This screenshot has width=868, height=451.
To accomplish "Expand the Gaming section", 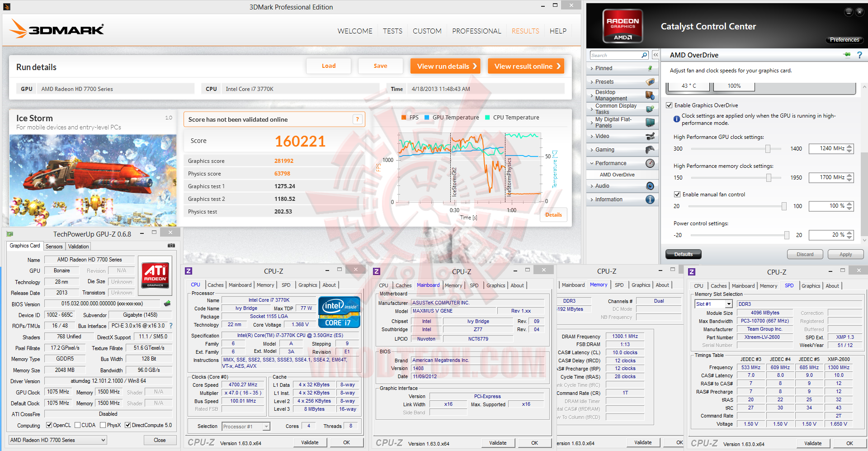I will tap(592, 150).
